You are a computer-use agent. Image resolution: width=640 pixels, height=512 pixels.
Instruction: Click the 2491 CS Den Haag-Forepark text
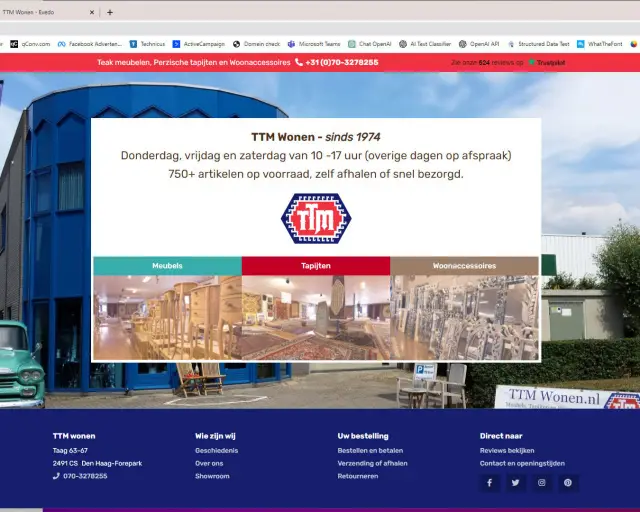pos(98,463)
